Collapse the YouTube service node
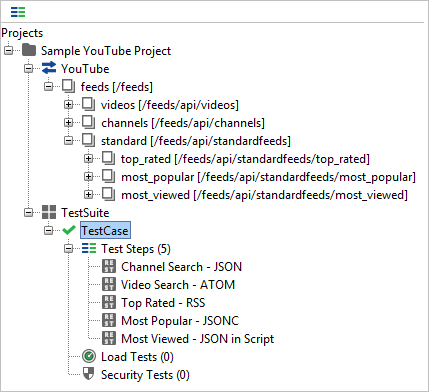This screenshot has height=392, width=429. coord(29,69)
